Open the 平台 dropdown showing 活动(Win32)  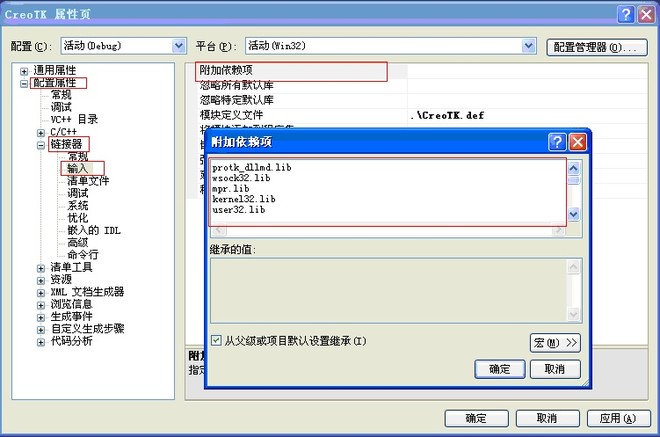(x=528, y=46)
